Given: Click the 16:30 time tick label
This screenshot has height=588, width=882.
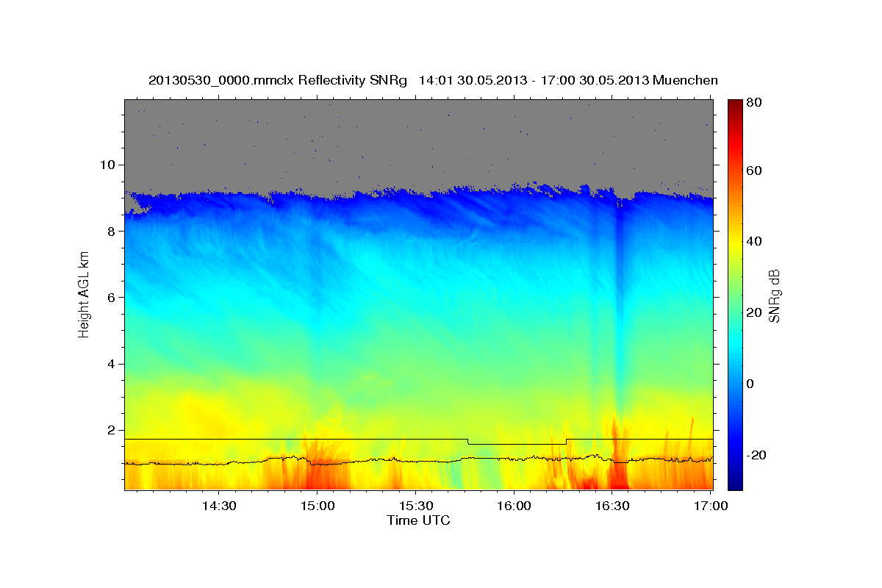Looking at the screenshot, I should click(612, 506).
